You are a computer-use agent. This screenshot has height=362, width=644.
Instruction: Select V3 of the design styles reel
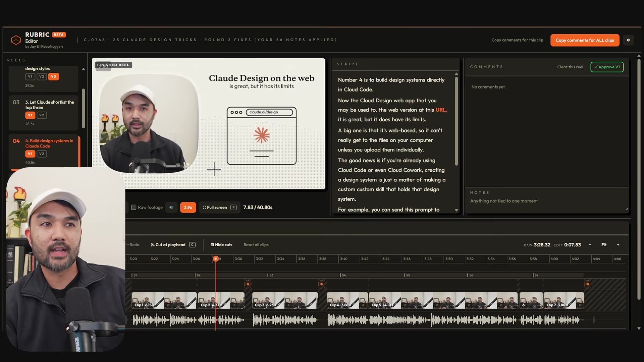point(53,76)
